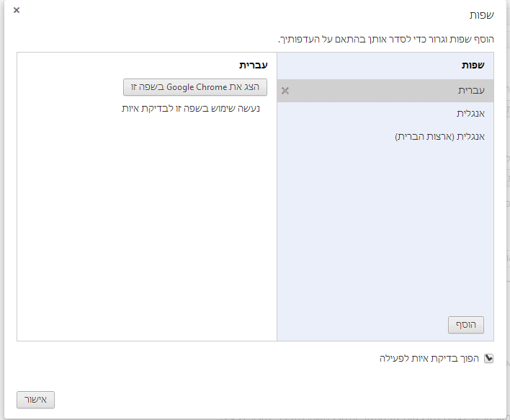This screenshot has height=420, width=510.
Task: Click the שפות dialog title
Action: 482,15
